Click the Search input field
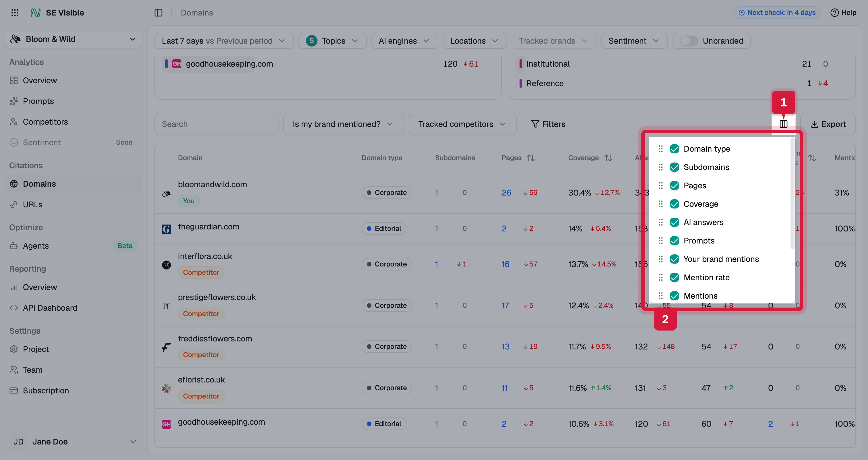 (x=216, y=124)
